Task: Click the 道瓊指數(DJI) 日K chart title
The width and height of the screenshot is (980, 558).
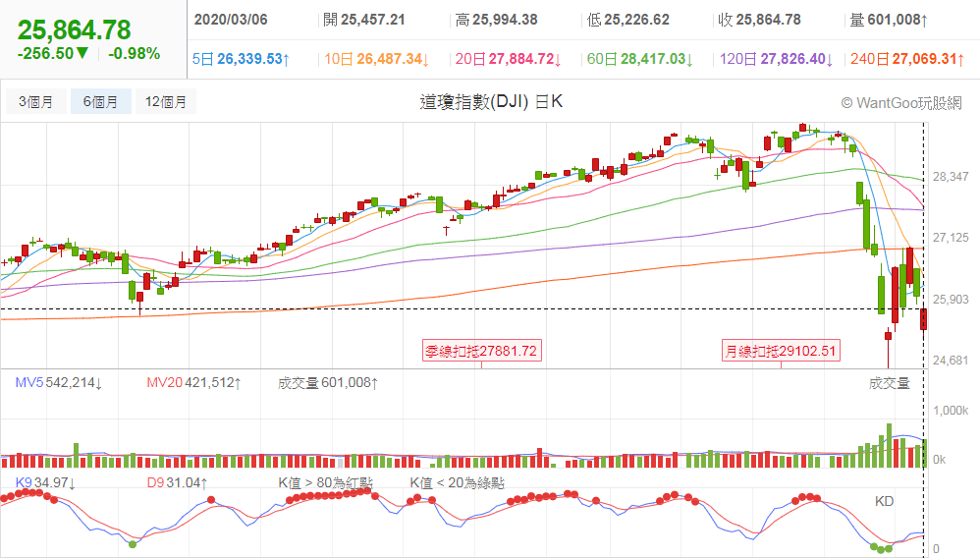Action: click(x=490, y=102)
